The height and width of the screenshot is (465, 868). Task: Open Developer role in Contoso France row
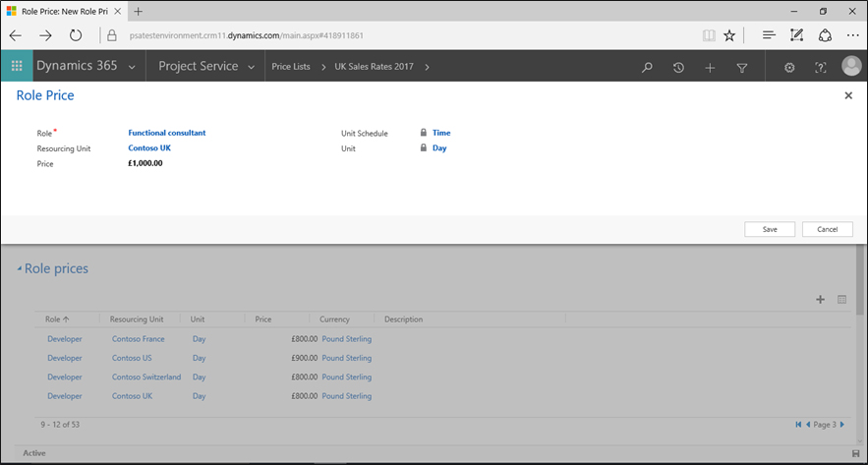65,339
